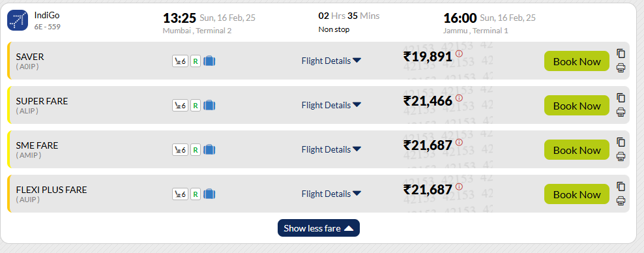Image resolution: width=644 pixels, height=253 pixels.
Task: Print the FLEXI PLUS FARE itinerary
Action: [621, 201]
